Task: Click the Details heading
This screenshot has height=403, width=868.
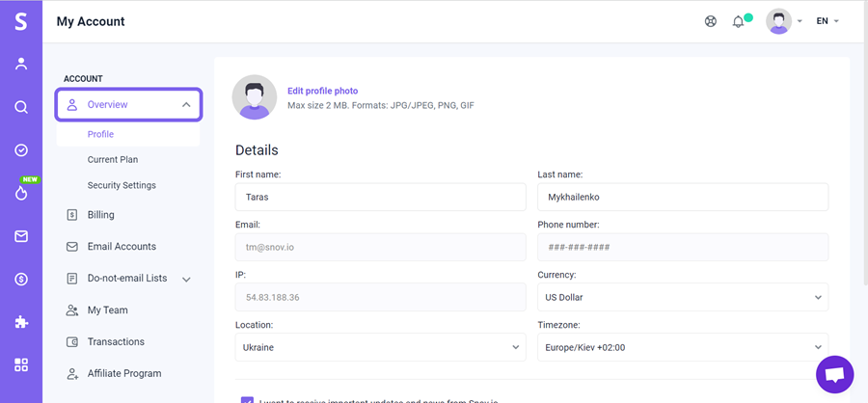Action: coord(257,150)
